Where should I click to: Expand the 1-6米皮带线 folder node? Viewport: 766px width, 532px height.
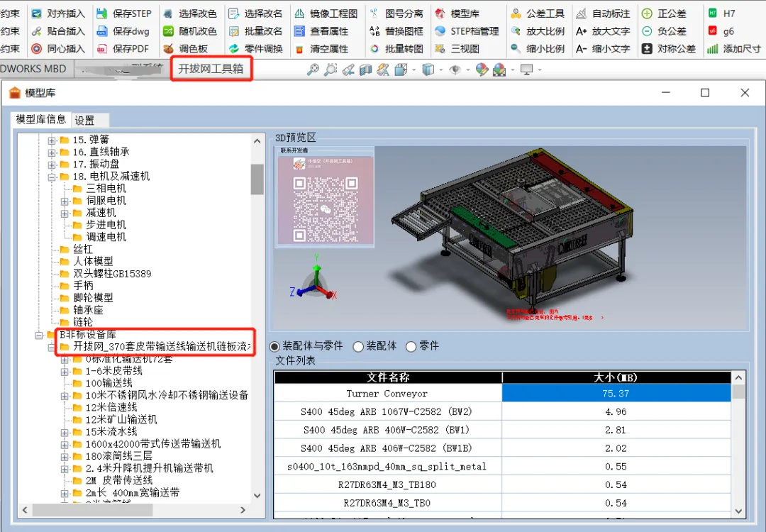(65, 372)
